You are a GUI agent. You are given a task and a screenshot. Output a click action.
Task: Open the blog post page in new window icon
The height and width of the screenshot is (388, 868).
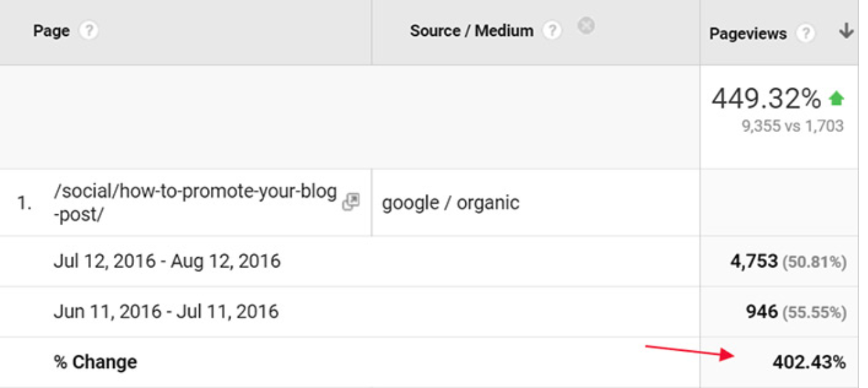[351, 202]
